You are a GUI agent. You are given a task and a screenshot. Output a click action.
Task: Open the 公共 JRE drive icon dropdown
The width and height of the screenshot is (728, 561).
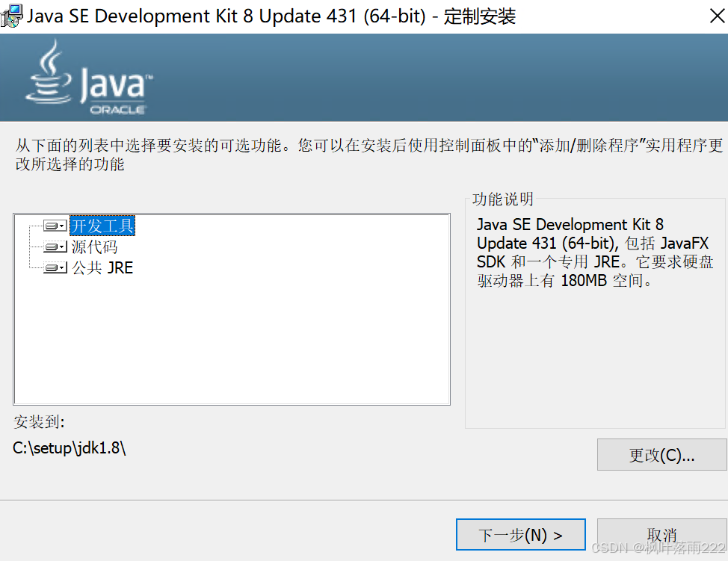55,267
